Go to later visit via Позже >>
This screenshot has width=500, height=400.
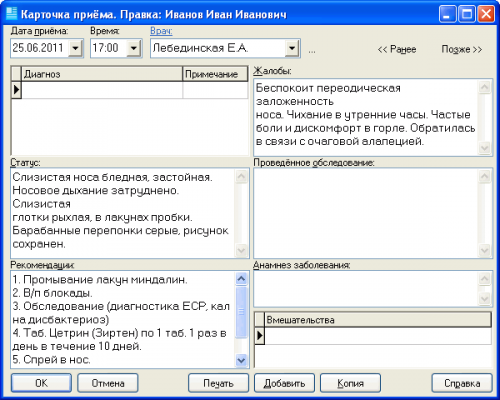pos(462,49)
